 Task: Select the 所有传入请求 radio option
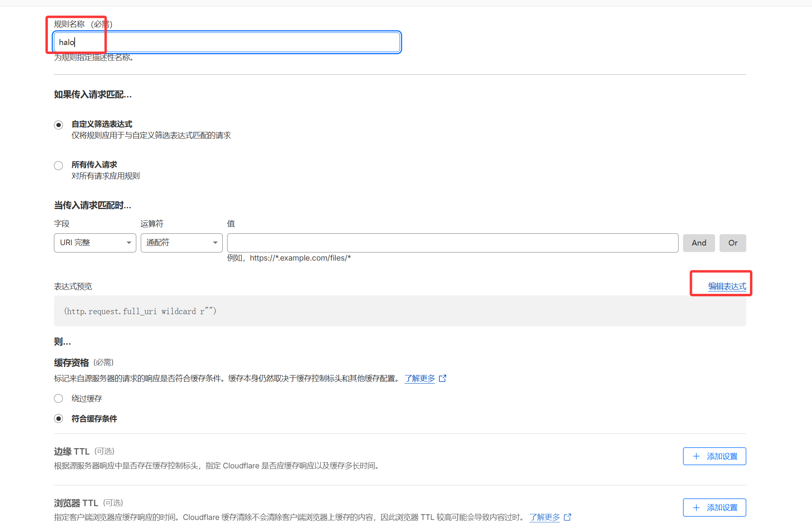click(x=58, y=165)
